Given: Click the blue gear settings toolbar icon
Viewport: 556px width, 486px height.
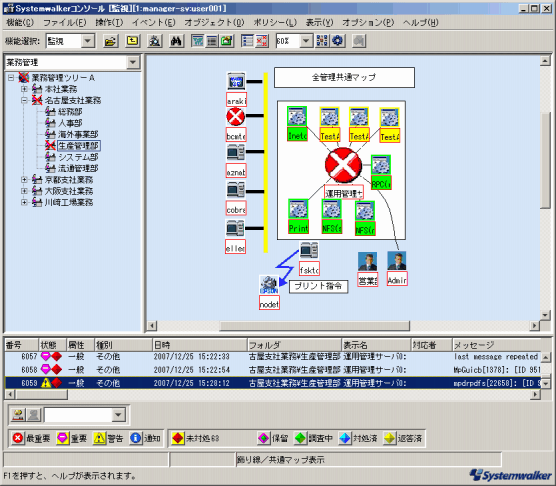Looking at the screenshot, I should pyautogui.click(x=338, y=41).
